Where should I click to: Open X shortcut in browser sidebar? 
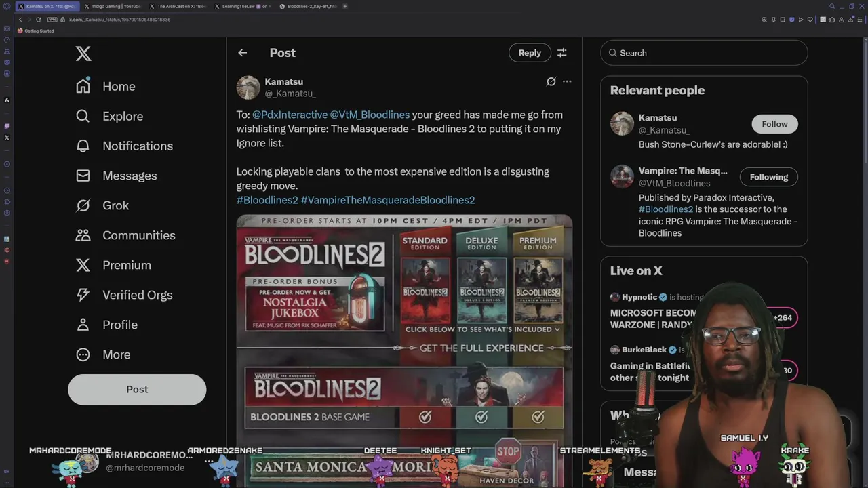(x=7, y=138)
